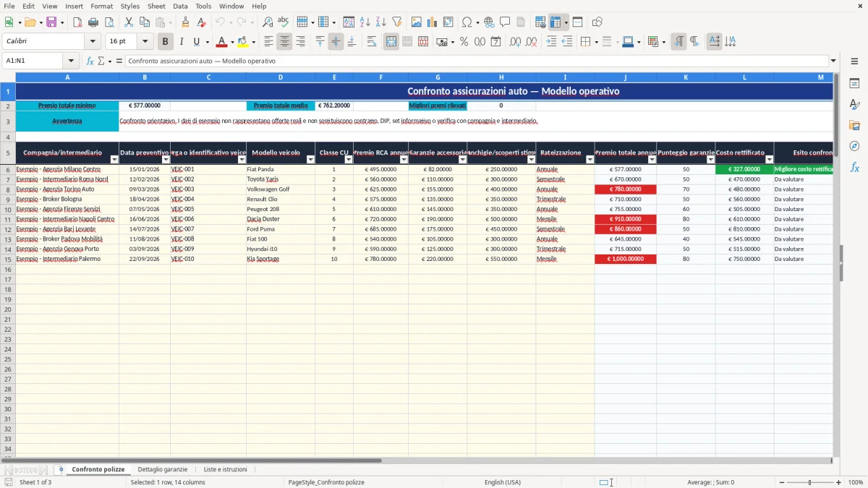Open filter dropdown for Rateizzazione column

pyautogui.click(x=590, y=160)
